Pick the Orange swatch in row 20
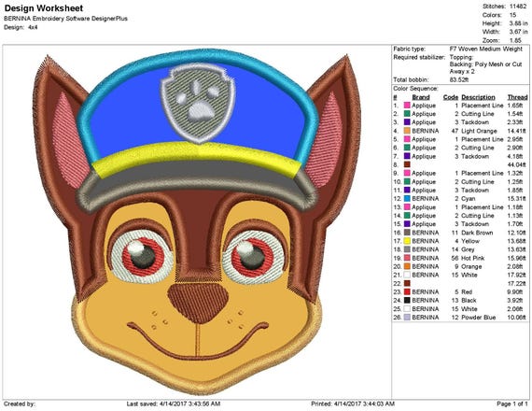532x411 pixels. [x=407, y=266]
